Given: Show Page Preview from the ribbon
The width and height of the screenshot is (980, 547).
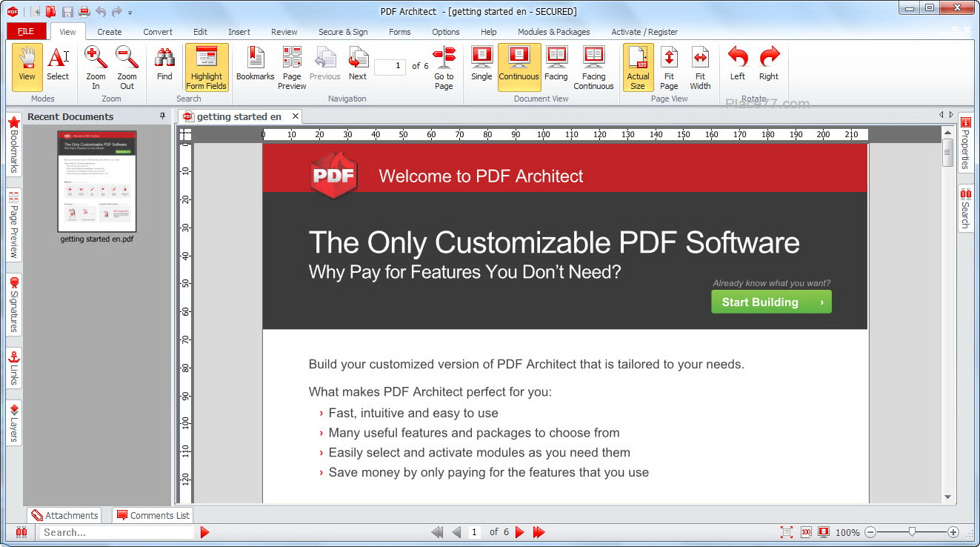Looking at the screenshot, I should (292, 67).
